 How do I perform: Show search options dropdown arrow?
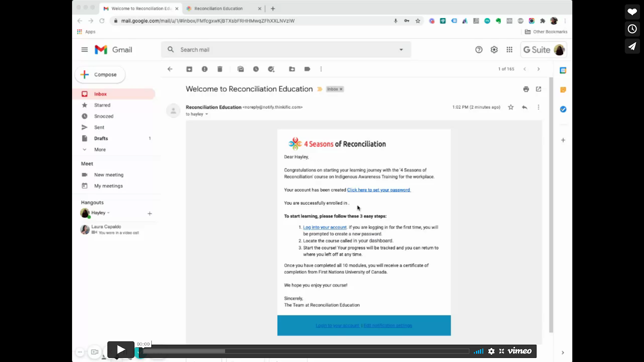click(401, 50)
